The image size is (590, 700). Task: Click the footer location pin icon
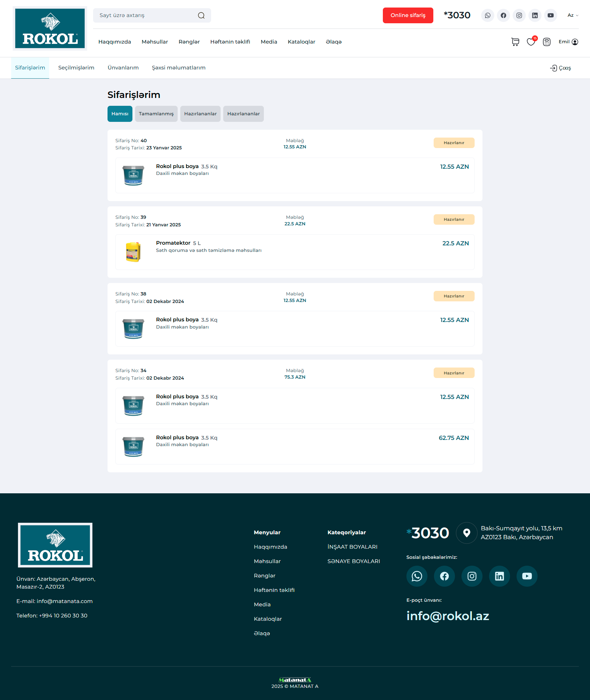[466, 533]
